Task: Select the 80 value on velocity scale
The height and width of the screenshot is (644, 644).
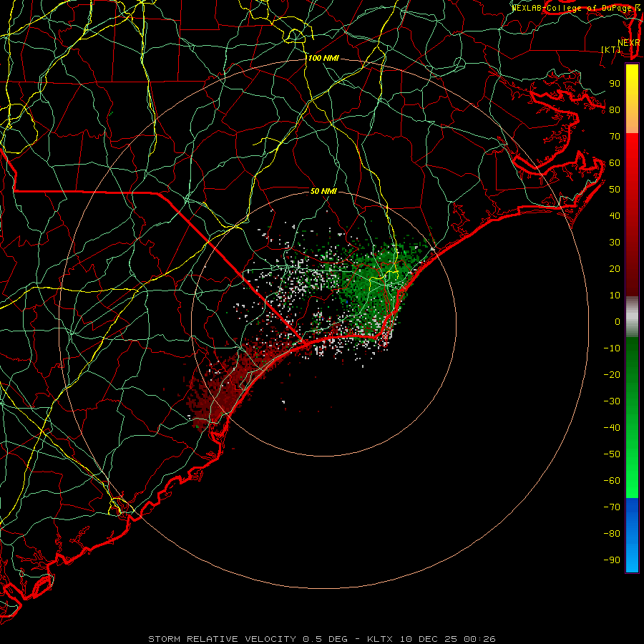Action: tap(615, 109)
